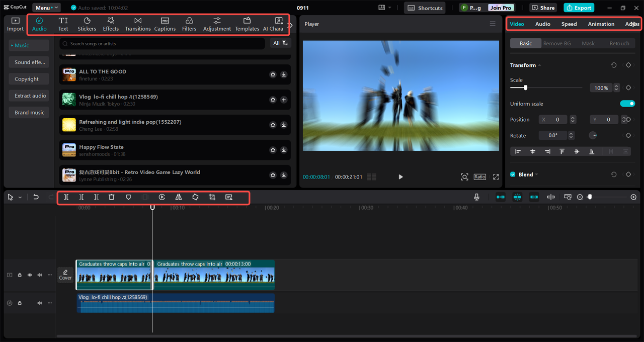Screen dimensions: 644x342
Task: Expand the Blend section arrow
Action: [x=536, y=175]
